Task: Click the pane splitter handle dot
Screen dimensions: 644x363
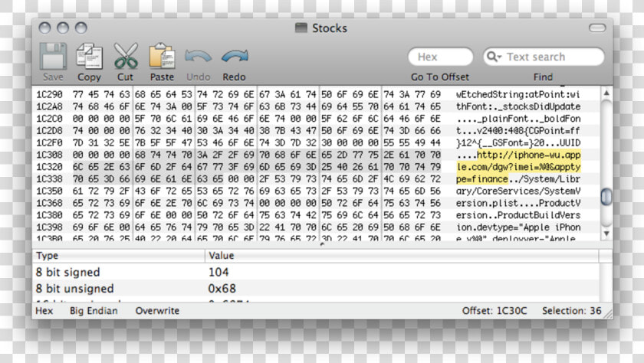Action: tap(322, 244)
